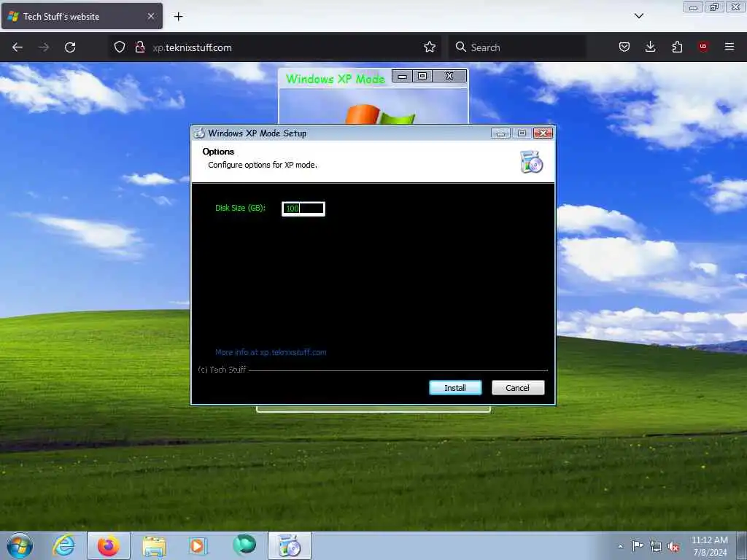Open the Firefox application menu

coord(729,47)
